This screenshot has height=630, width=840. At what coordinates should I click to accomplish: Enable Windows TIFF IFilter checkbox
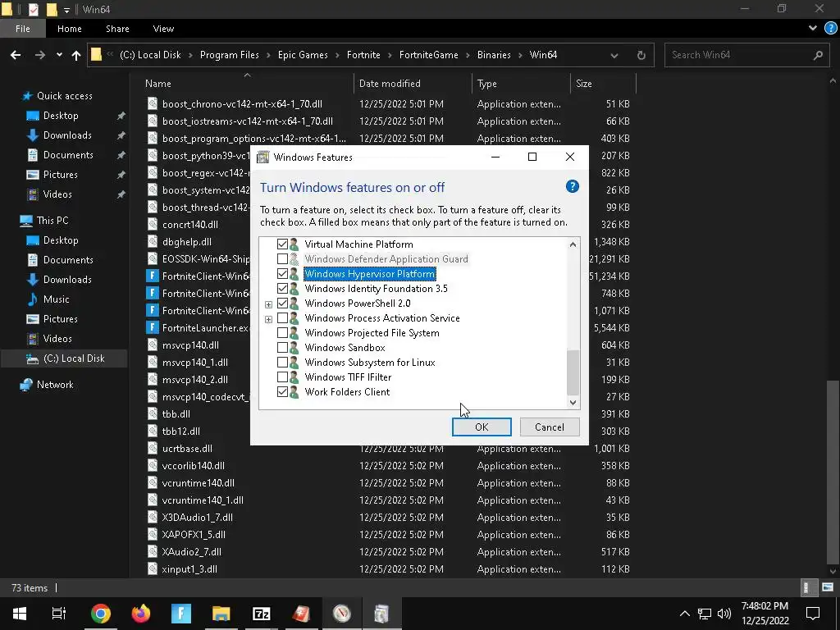282,377
